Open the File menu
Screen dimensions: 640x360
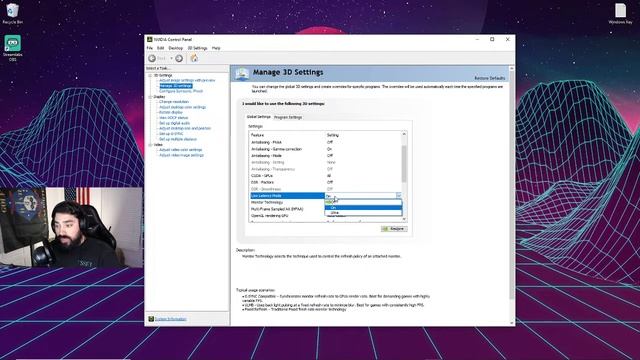coord(150,48)
